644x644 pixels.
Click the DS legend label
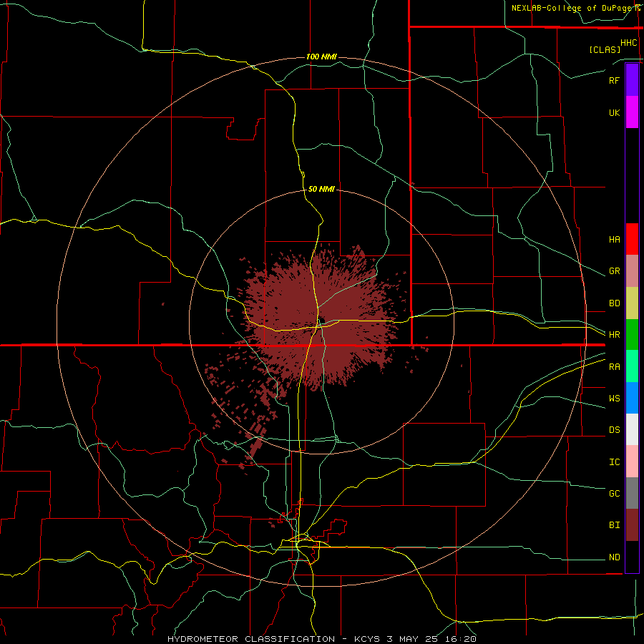[614, 430]
